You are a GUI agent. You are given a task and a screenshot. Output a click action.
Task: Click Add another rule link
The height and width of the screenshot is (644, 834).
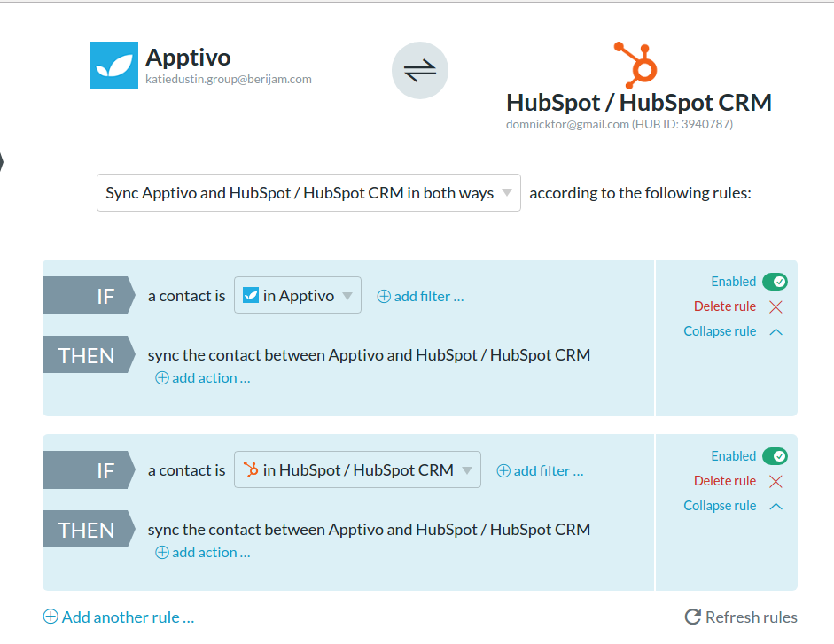[119, 617]
